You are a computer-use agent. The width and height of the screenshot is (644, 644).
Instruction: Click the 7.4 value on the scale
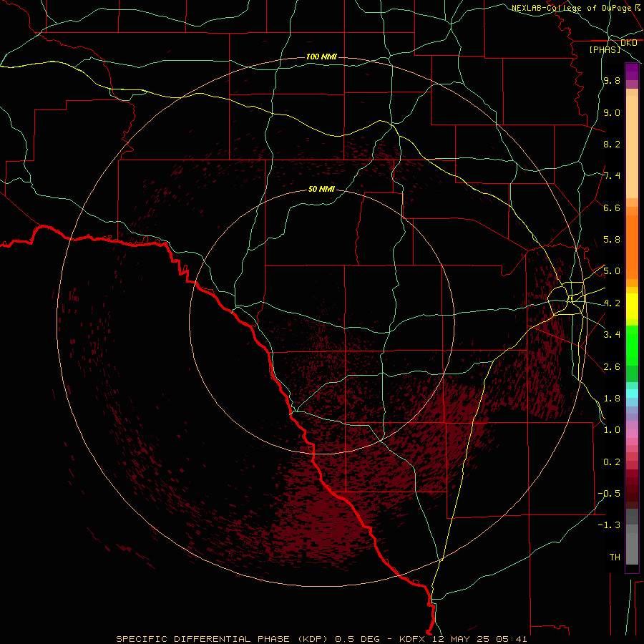click(x=612, y=176)
